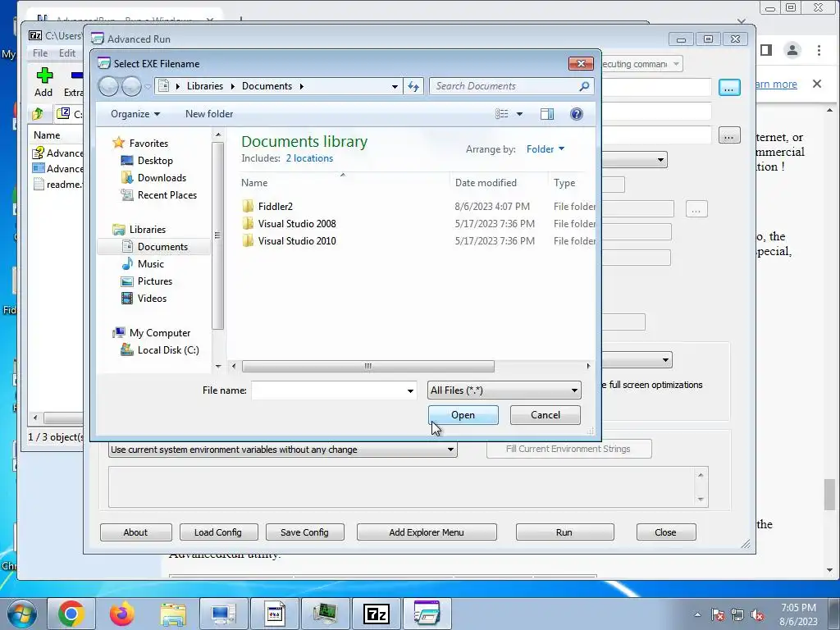
Task: Select the Pictures library
Action: [x=155, y=281]
